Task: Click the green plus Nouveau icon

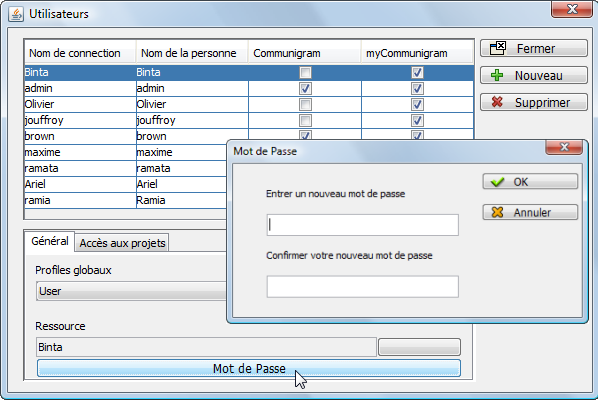Action: point(497,76)
